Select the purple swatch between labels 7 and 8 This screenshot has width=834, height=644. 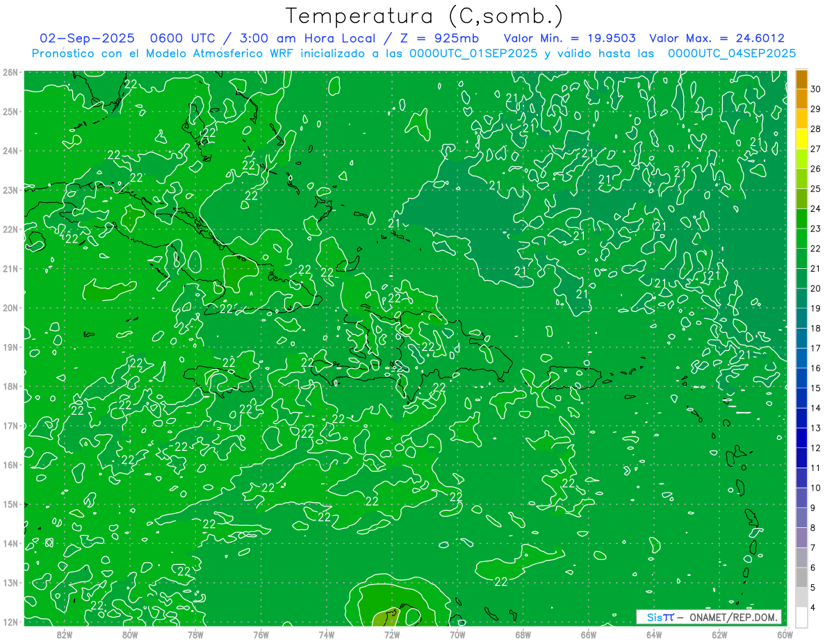801,537
